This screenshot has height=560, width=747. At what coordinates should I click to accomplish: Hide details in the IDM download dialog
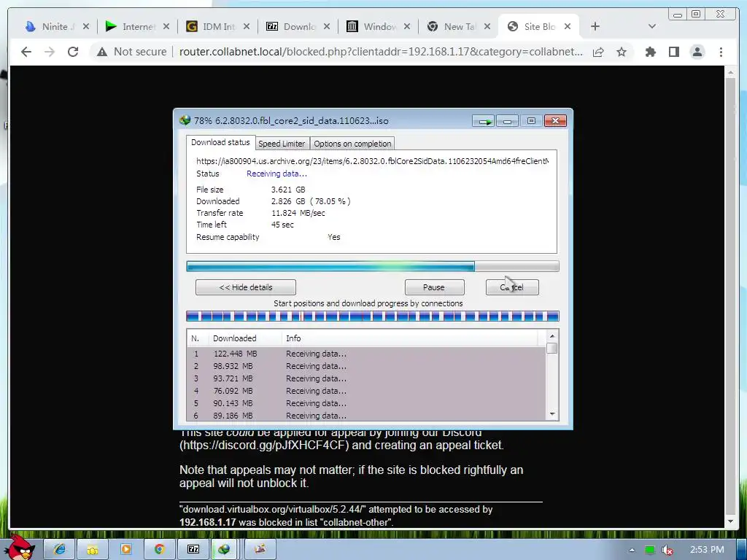click(x=246, y=287)
